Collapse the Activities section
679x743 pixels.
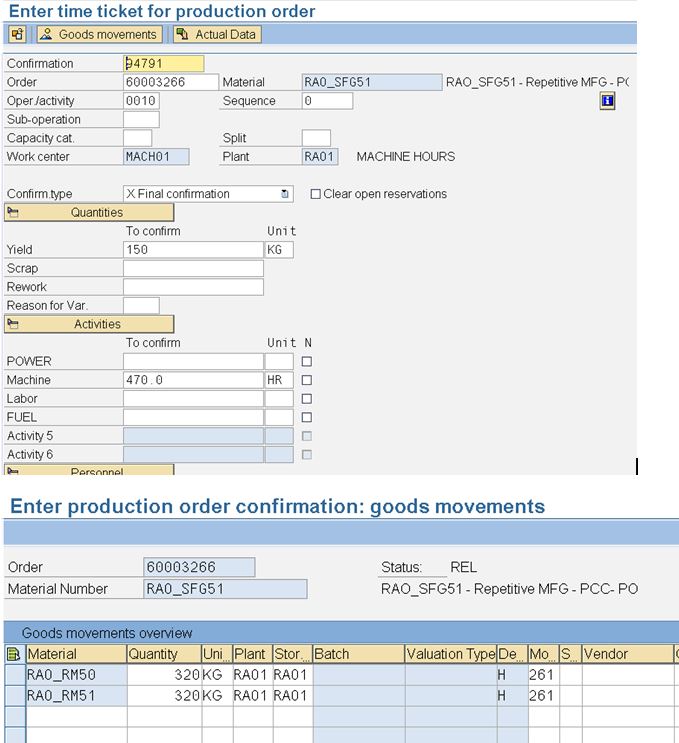[x=89, y=324]
